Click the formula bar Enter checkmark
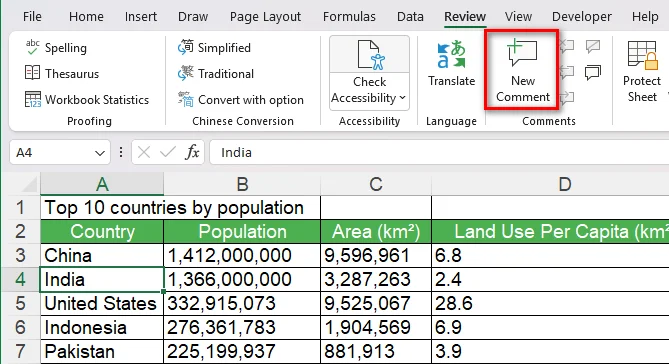Screen dimensions: 669x364 [x=167, y=152]
